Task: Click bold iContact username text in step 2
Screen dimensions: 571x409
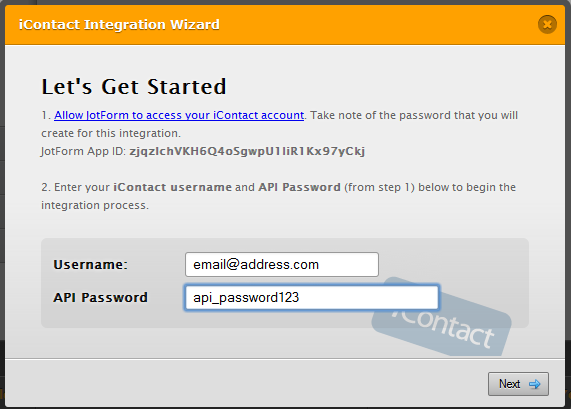Action: tap(172, 187)
